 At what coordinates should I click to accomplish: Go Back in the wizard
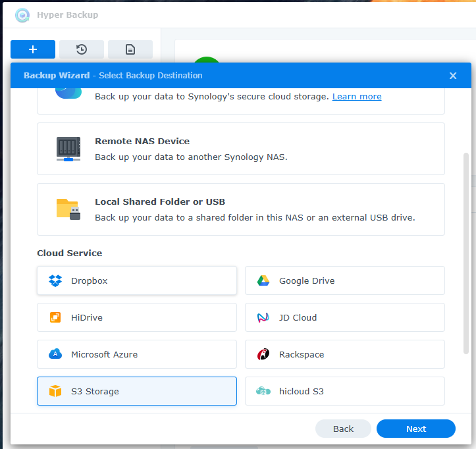pos(343,429)
